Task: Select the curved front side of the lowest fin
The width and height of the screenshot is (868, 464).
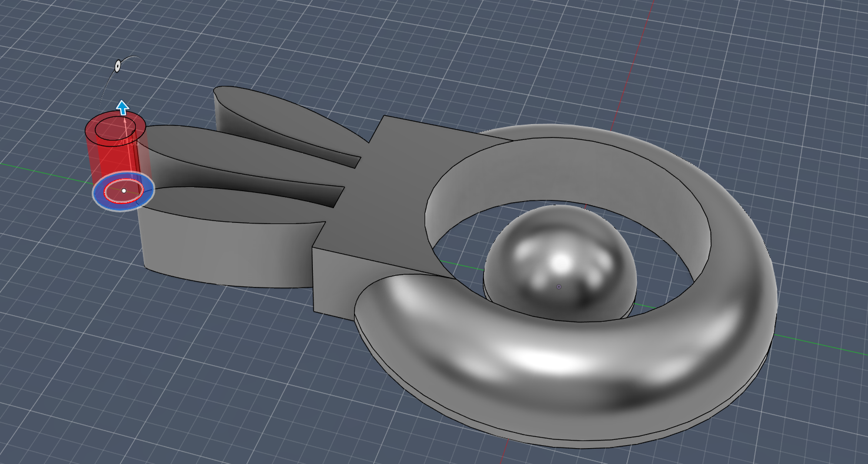Action: [223, 253]
